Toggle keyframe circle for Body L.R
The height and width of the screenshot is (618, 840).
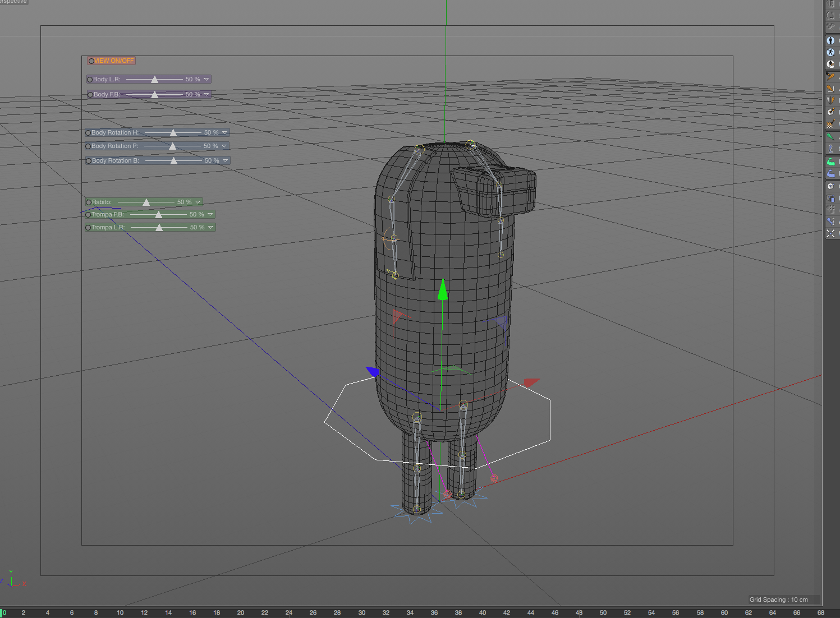pyautogui.click(x=90, y=80)
